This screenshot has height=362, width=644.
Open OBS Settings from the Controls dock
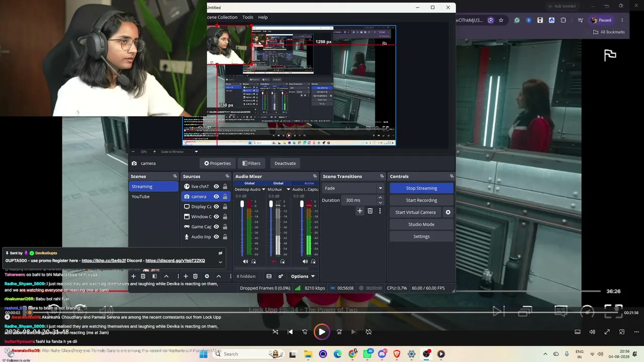tap(422, 236)
